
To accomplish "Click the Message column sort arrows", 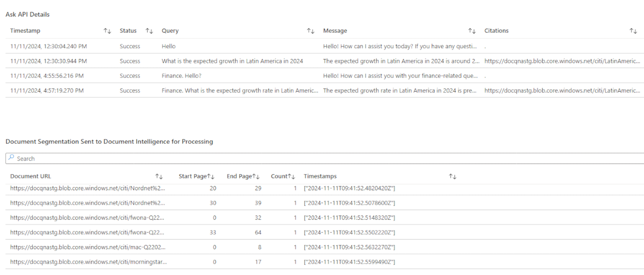I will (x=472, y=31).
